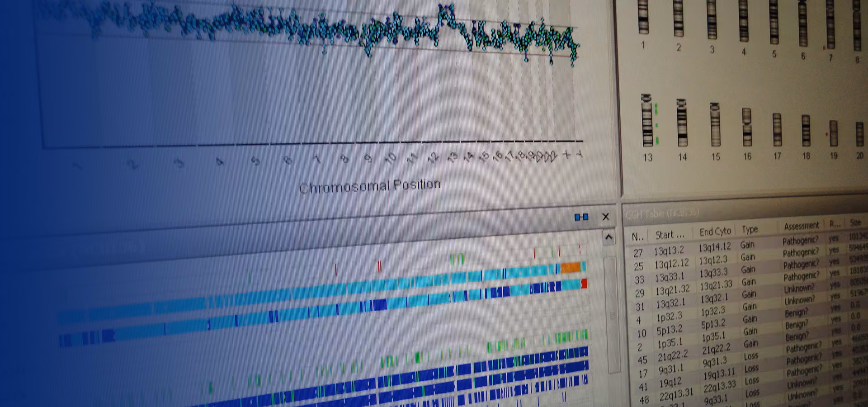Click the blue linked-boxes panel icon
Screen dimensions: 868x407
pyautogui.click(x=581, y=217)
